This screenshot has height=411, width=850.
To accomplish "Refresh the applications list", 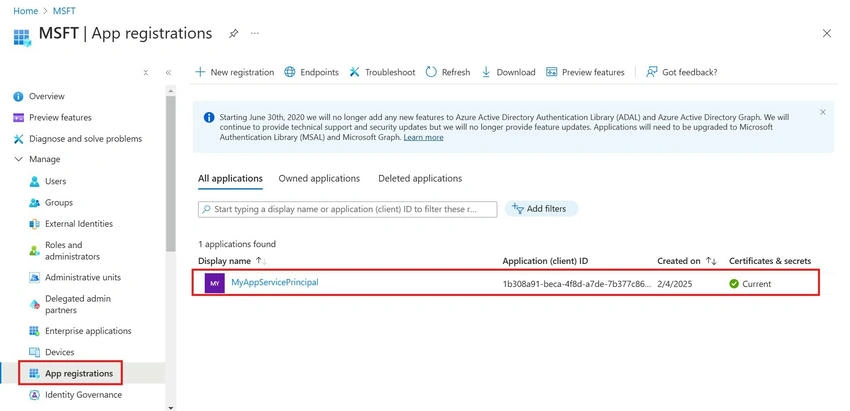I will click(448, 72).
